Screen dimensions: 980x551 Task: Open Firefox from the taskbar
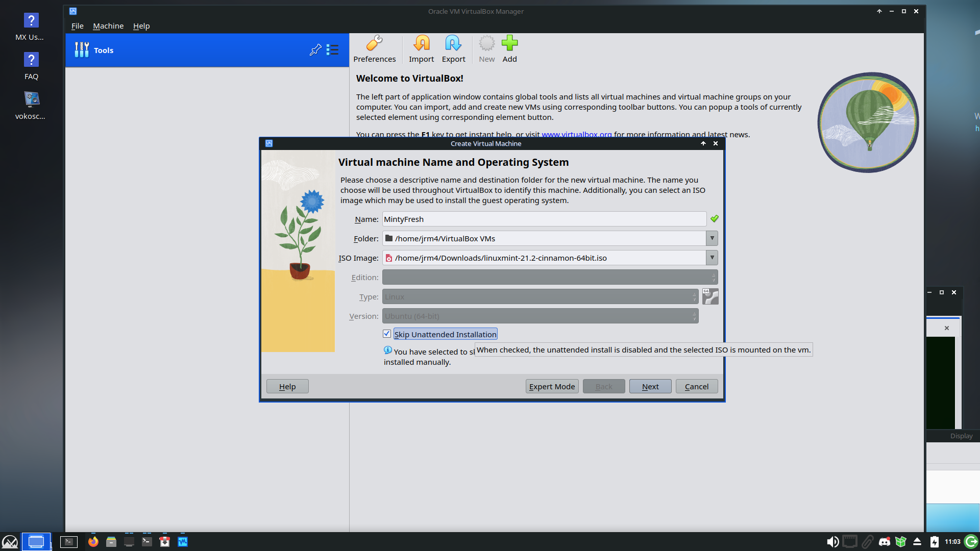[93, 542]
